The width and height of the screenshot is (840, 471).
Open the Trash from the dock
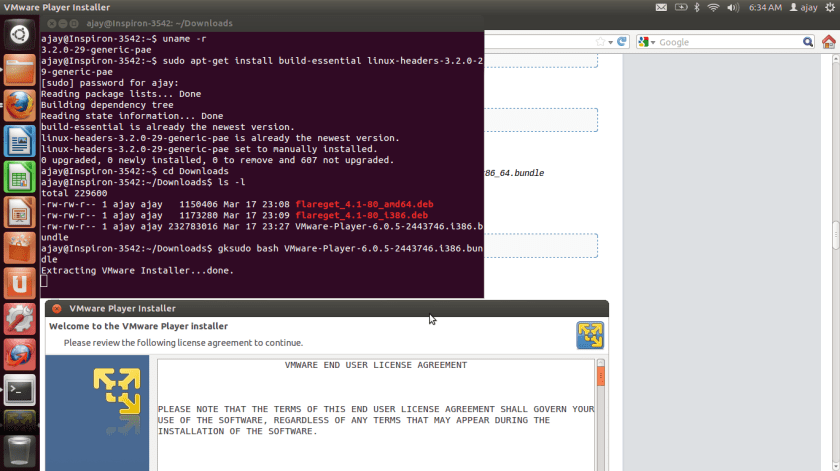pos(19,451)
